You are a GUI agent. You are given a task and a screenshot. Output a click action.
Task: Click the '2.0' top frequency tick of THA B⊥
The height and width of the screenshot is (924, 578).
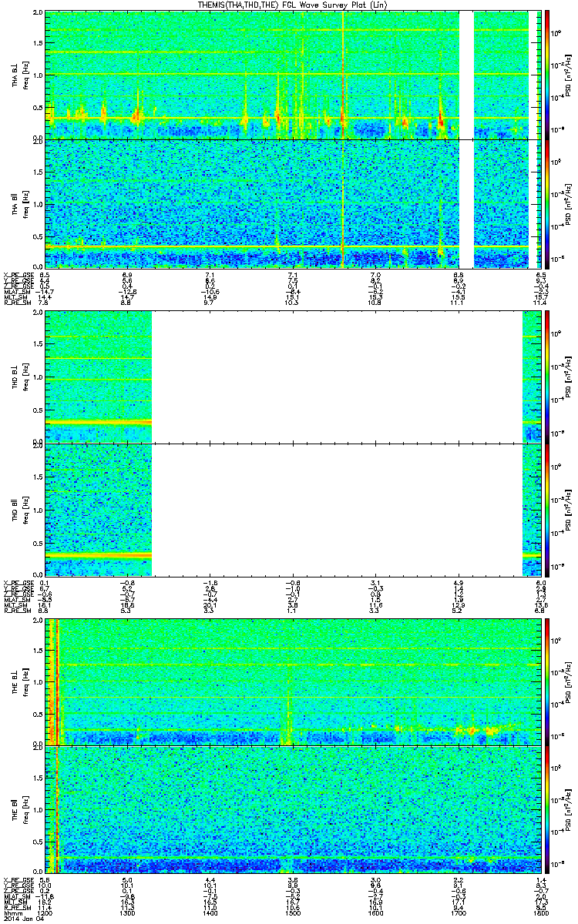38,14
